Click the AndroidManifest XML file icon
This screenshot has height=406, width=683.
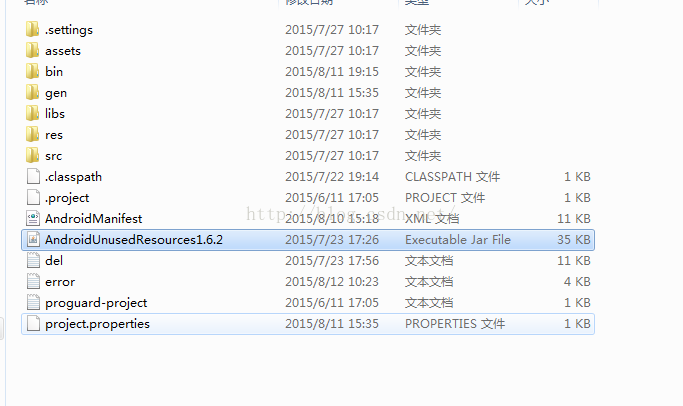pyautogui.click(x=33, y=218)
